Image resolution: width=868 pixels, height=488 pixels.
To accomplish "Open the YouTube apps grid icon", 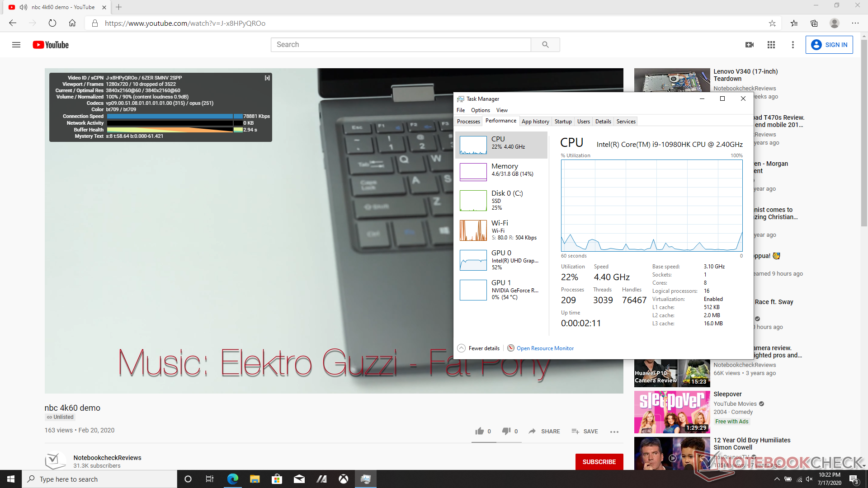I will 771,45.
